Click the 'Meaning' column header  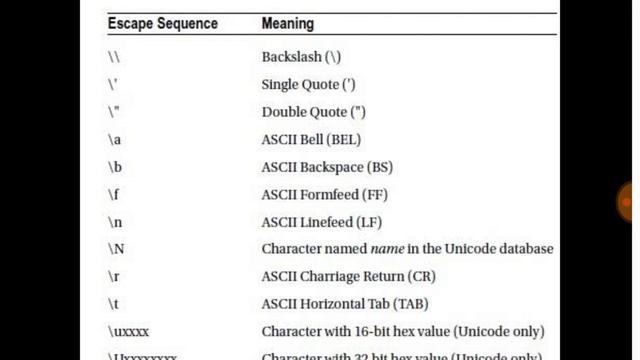pos(288,24)
